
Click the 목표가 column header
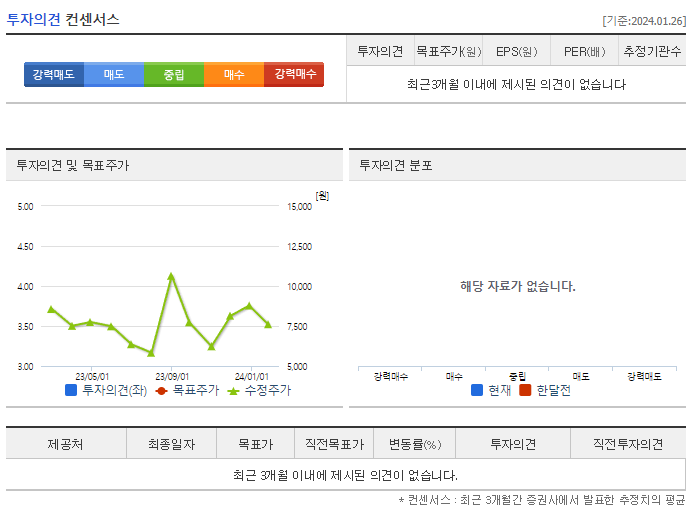point(255,444)
